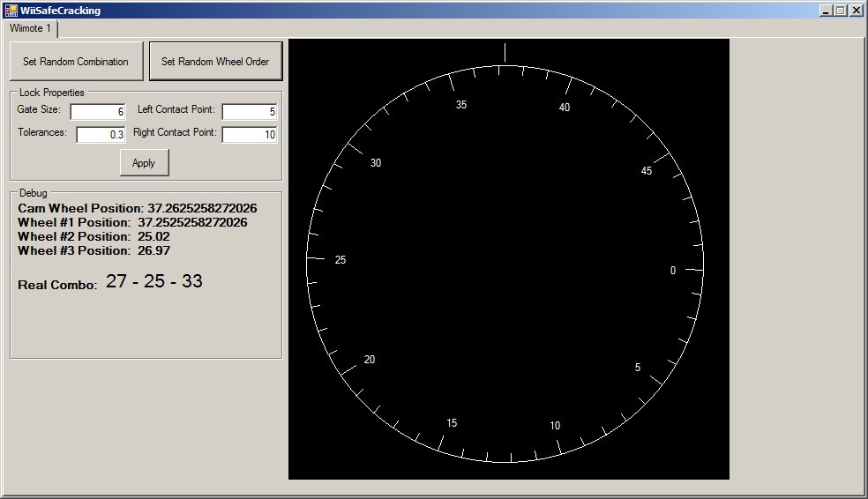Screen dimensions: 868x499
Task: Click the top indicator line above the dial
Action: (x=505, y=52)
